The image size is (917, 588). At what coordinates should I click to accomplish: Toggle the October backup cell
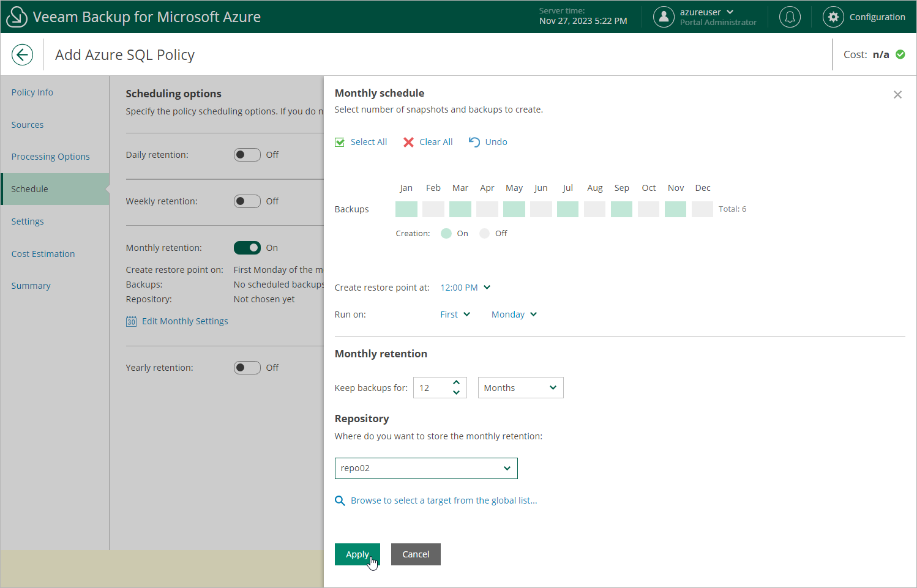click(649, 209)
